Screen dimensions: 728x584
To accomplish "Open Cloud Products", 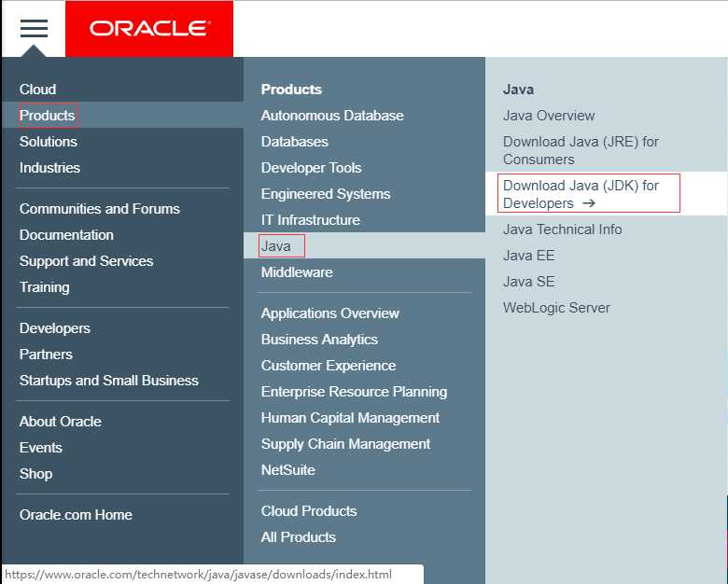I will pyautogui.click(x=309, y=511).
